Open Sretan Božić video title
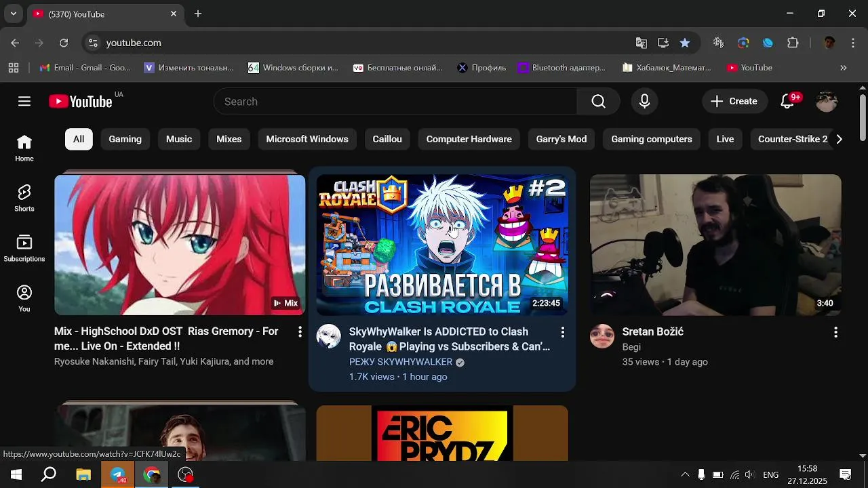This screenshot has height=488, width=868. pos(653,332)
